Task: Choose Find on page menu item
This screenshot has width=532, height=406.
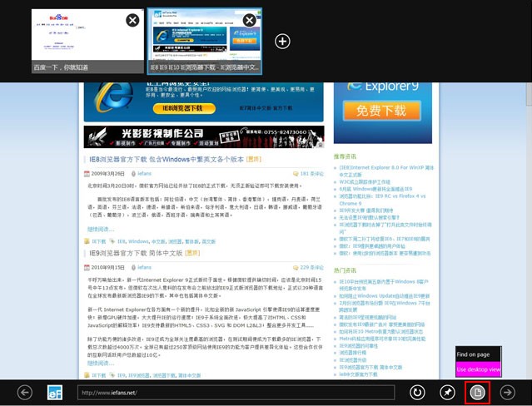Action: [x=478, y=354]
